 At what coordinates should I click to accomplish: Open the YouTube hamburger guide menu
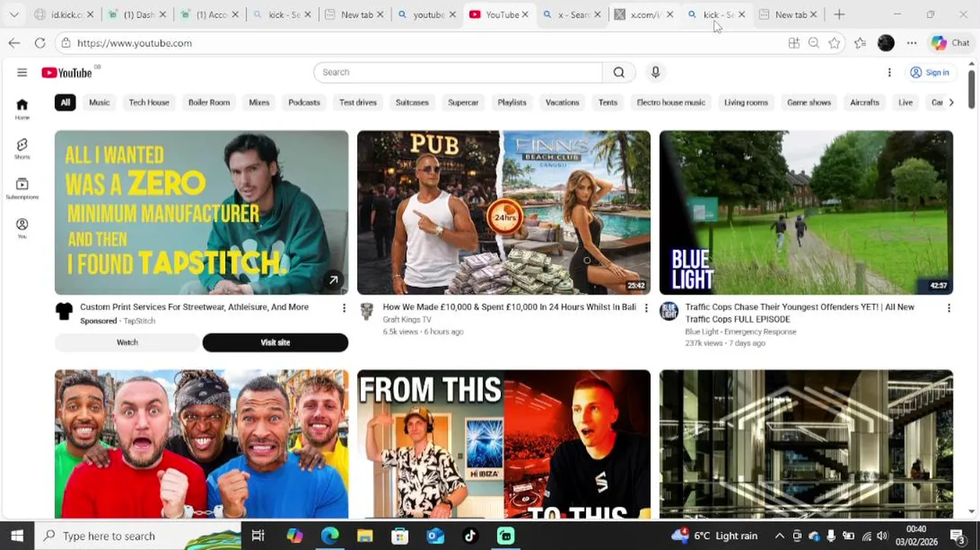[22, 73]
